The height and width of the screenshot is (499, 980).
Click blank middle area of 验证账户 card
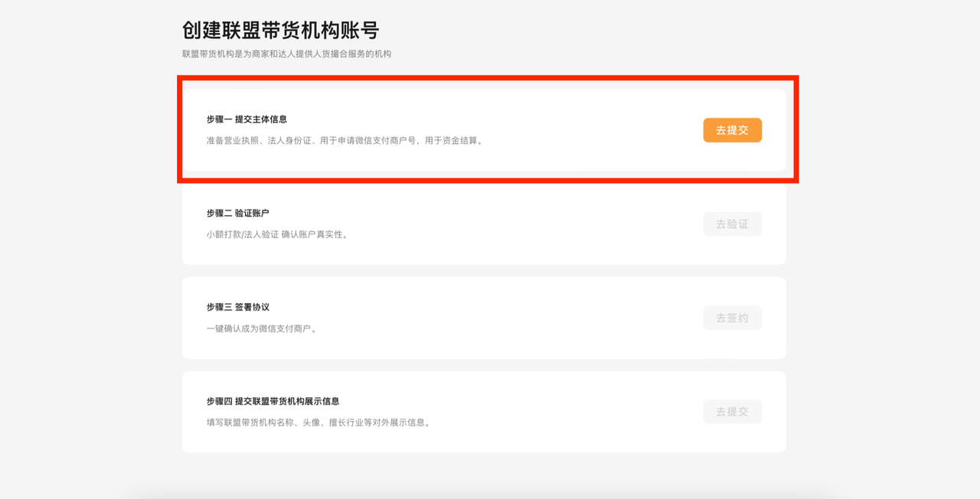click(x=536, y=224)
